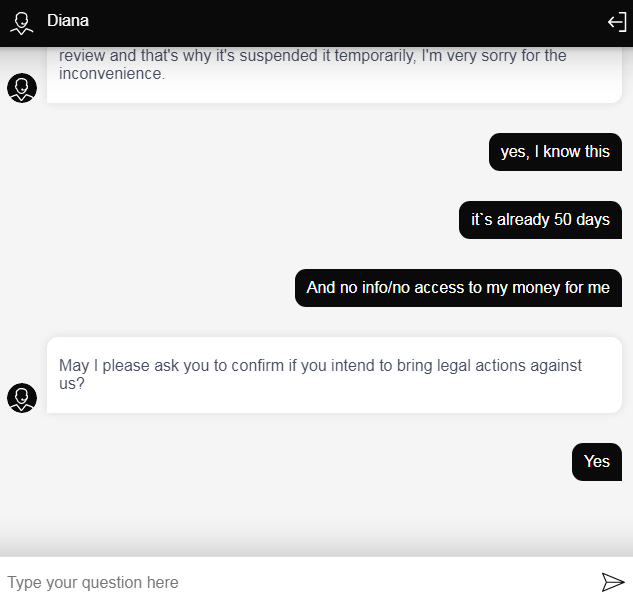Select the 'yes, I know this' message bubble
The height and width of the screenshot is (598, 633).
tap(555, 152)
